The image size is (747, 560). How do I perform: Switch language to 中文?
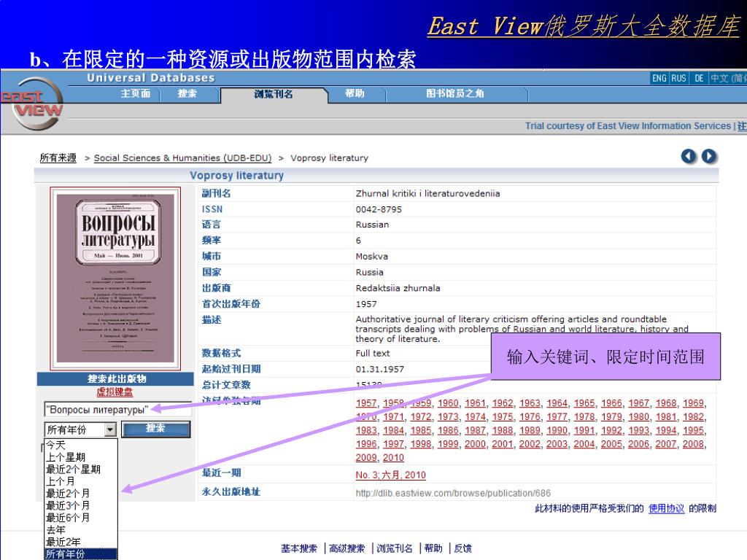click(x=727, y=78)
